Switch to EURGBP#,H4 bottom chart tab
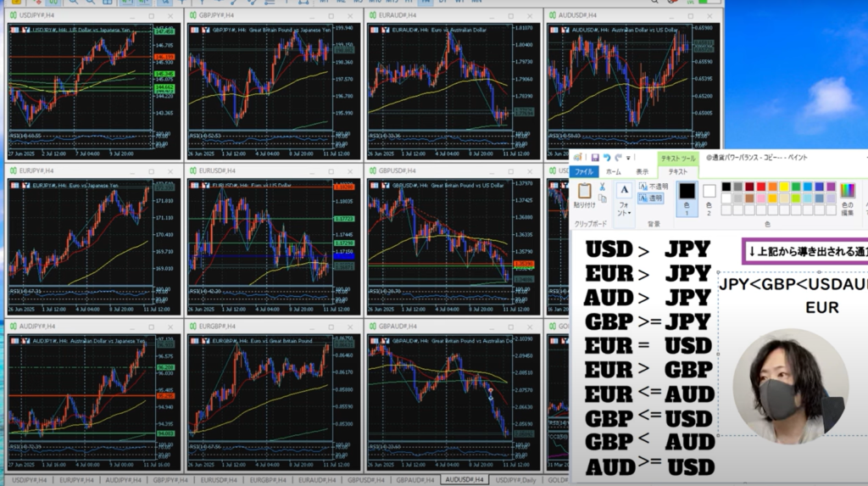 pos(267,480)
